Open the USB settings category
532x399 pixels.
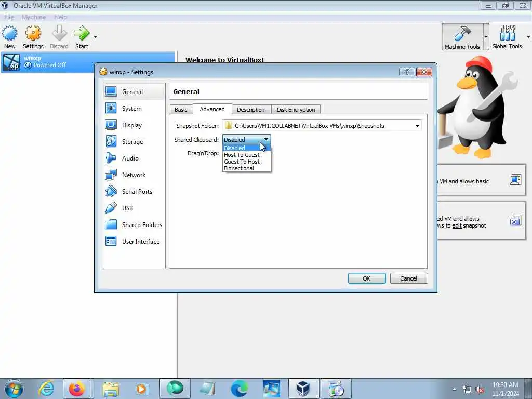pos(135,208)
